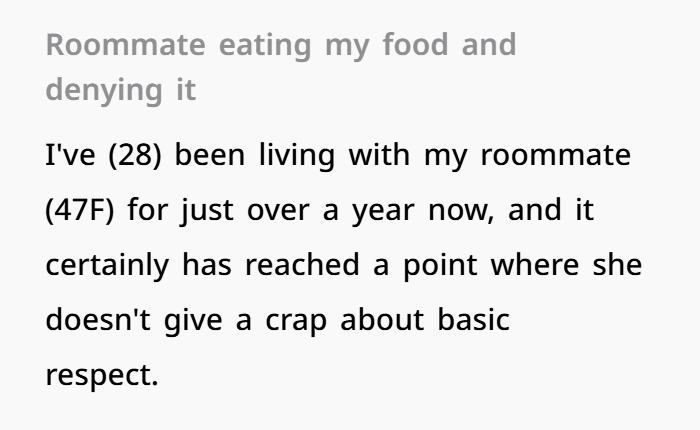The height and width of the screenshot is (430, 700).
Task: Click the word 'living' in the first line
Action: point(296,156)
